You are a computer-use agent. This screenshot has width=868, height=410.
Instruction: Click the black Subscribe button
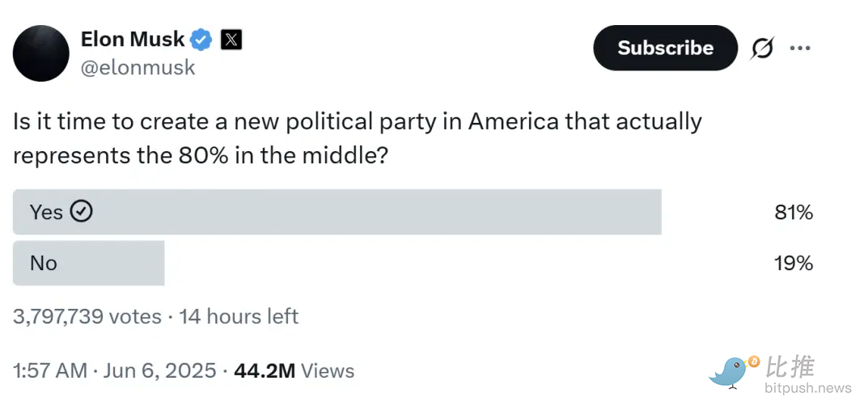point(665,48)
